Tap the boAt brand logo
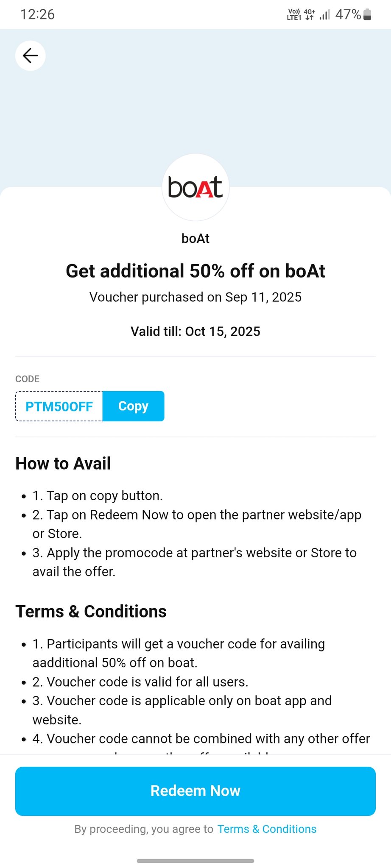This screenshot has width=391, height=868. click(195, 187)
